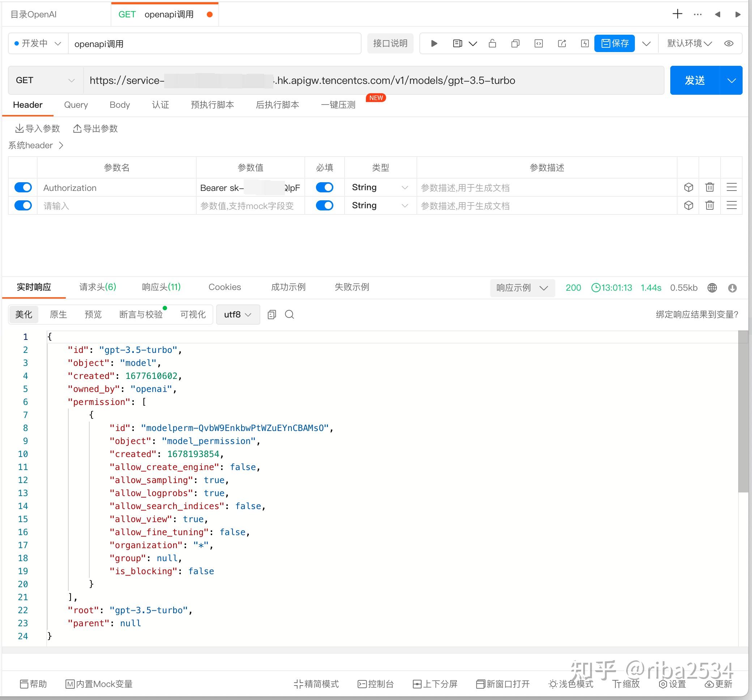The width and height of the screenshot is (752, 700).
Task: Delete the Authorization header row
Action: [710, 187]
